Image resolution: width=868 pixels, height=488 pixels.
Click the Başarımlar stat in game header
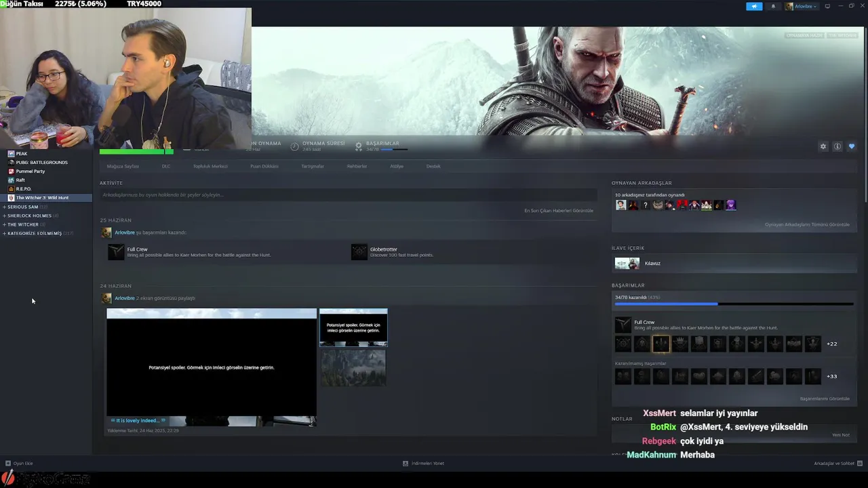(382, 145)
